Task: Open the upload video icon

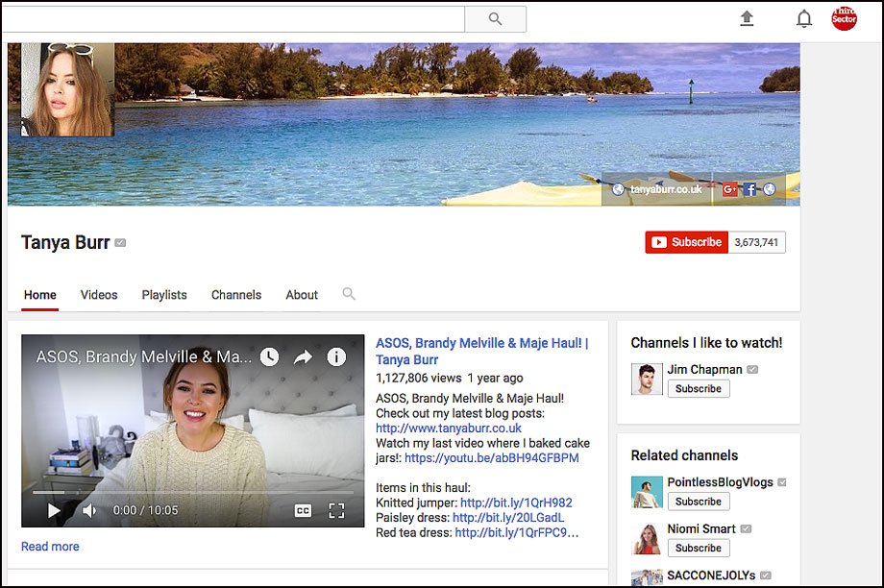Action: pos(747,18)
